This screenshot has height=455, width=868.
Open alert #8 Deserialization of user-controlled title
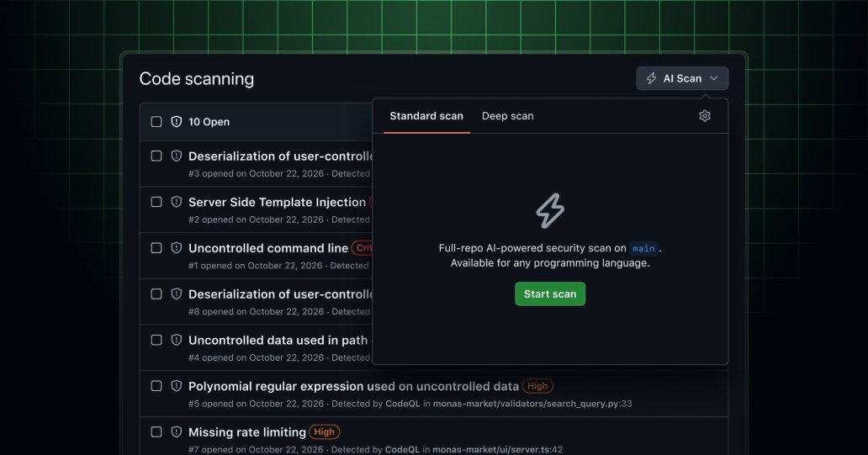tap(280, 294)
